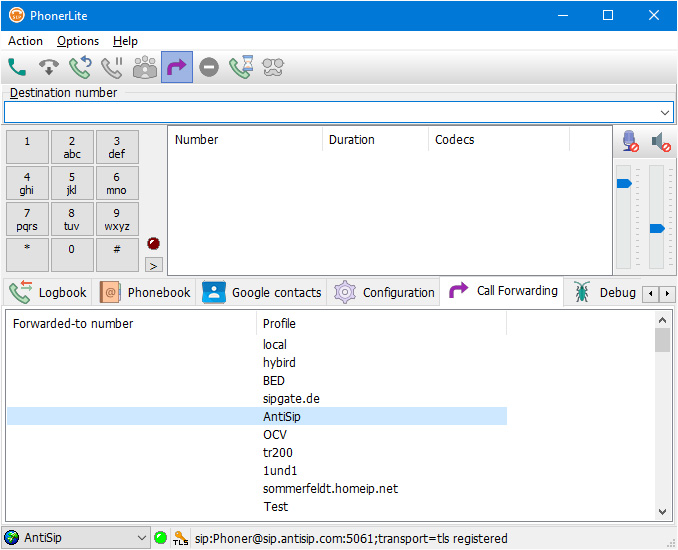
Task: Switch to the Logbook tab
Action: [x=48, y=292]
